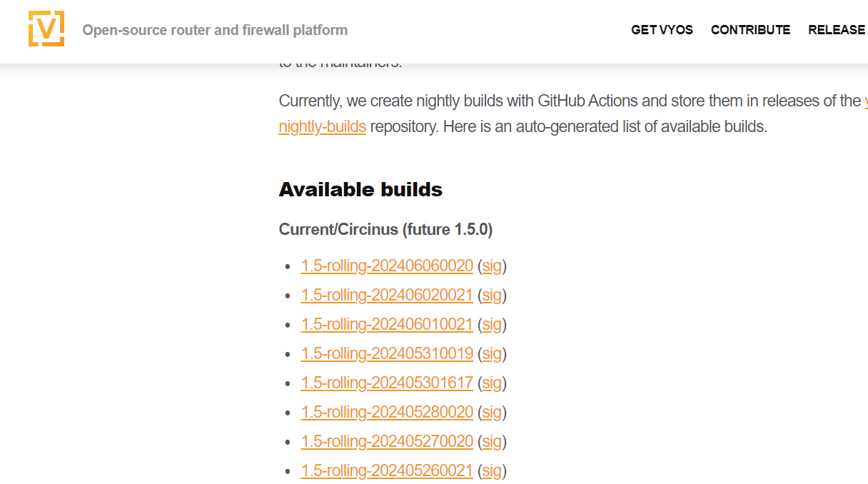Download build 1.5-rolling-202406020021
This screenshot has height=484, width=868.
[387, 296]
